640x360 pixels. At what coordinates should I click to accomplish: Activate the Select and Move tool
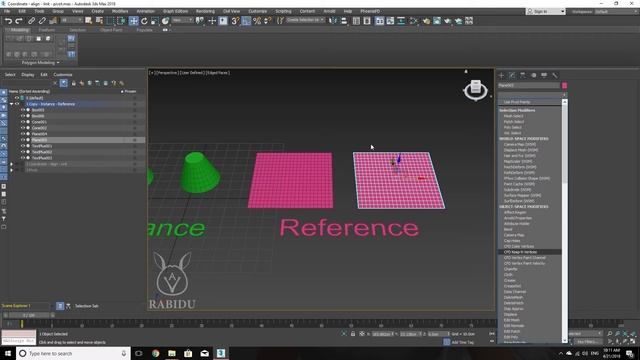(133, 20)
